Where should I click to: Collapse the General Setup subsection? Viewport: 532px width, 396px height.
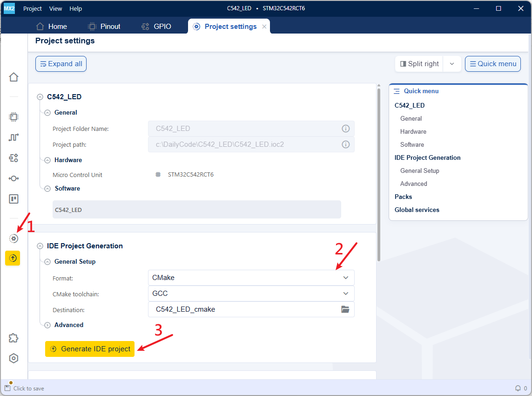click(47, 262)
